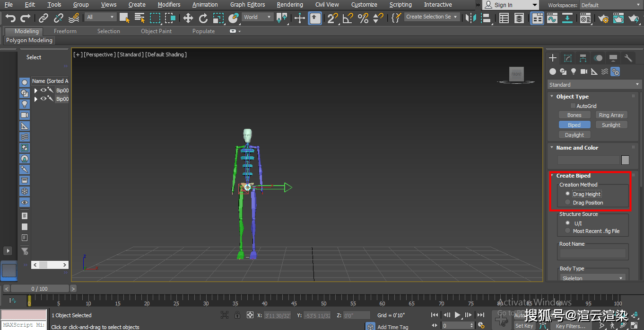Select the Drag Height radio button
The width and height of the screenshot is (644, 330).
(x=567, y=194)
